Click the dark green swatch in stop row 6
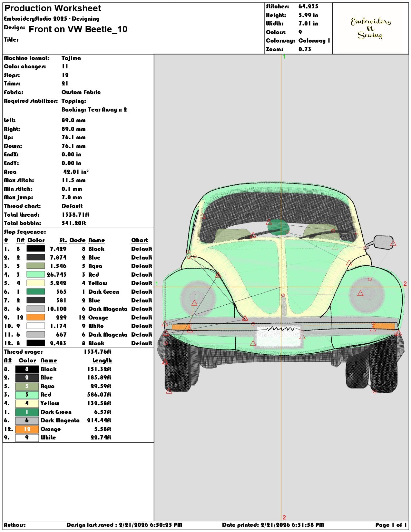The image size is (411, 532). (36, 292)
